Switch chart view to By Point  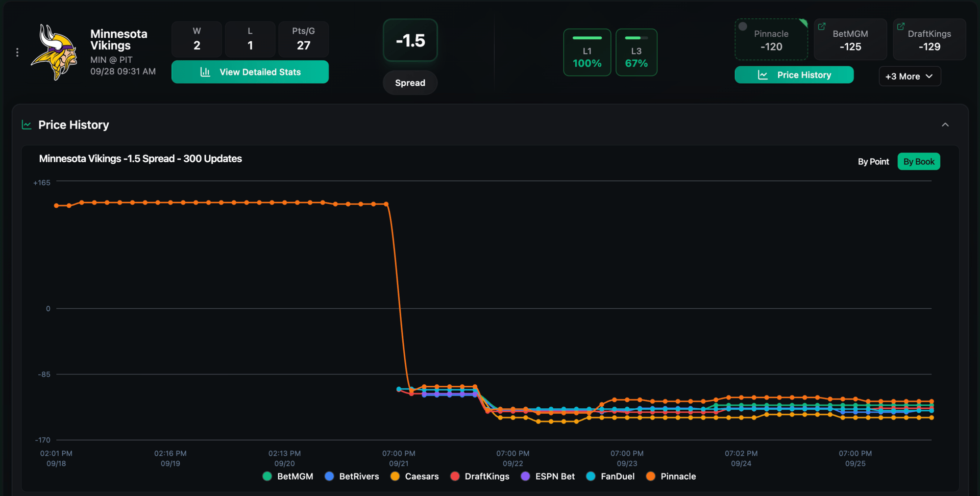873,162
